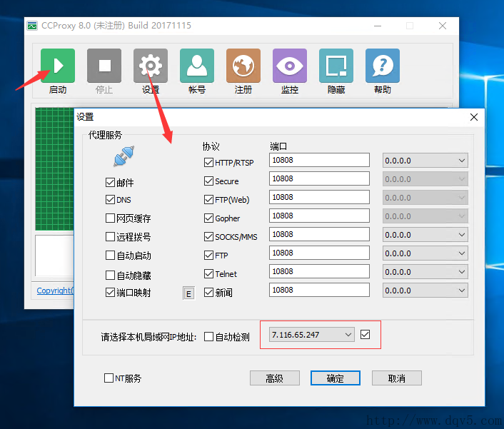Cancel the dialog with 取消
This screenshot has height=429, width=504.
coord(397,378)
